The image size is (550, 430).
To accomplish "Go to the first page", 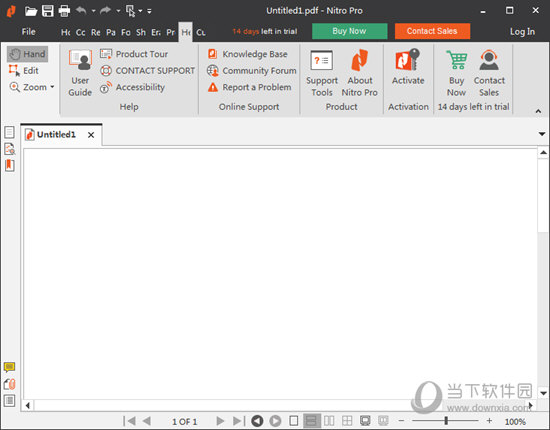I will click(x=129, y=421).
